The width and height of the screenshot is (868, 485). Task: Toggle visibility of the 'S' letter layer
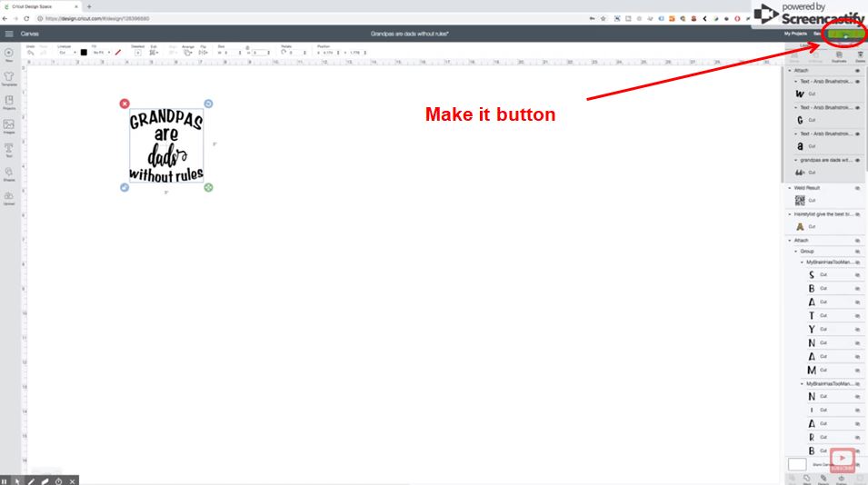(x=857, y=275)
